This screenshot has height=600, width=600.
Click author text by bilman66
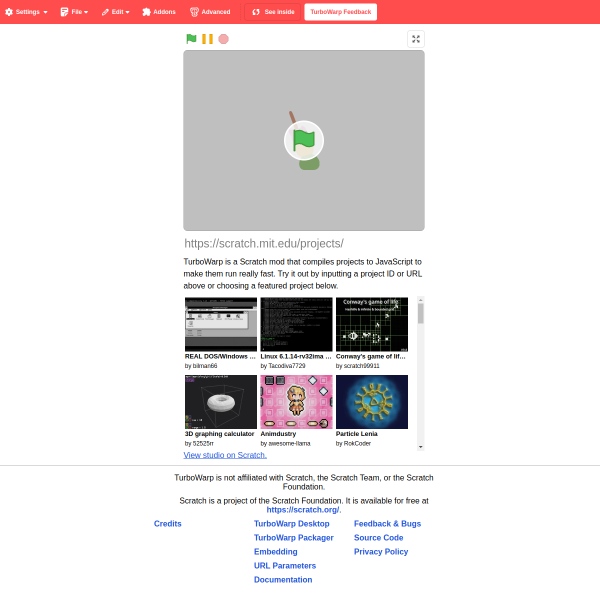[201, 366]
